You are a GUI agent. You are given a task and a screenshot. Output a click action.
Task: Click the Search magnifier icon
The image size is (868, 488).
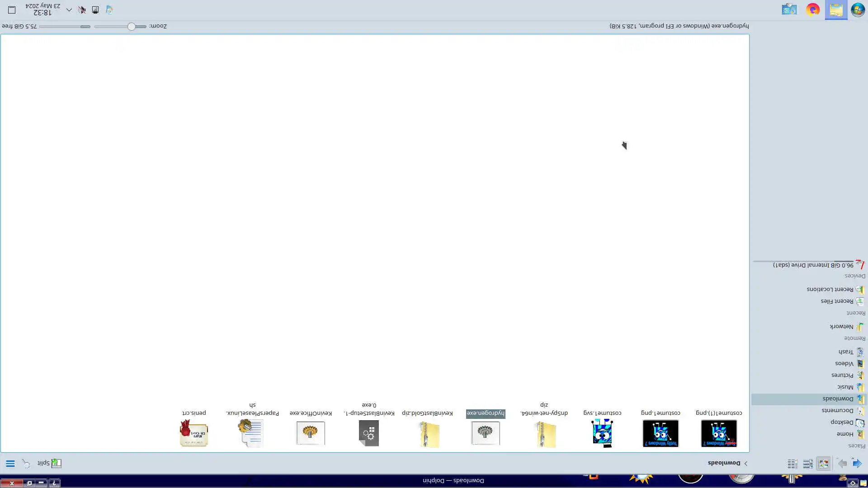pyautogui.click(x=26, y=464)
